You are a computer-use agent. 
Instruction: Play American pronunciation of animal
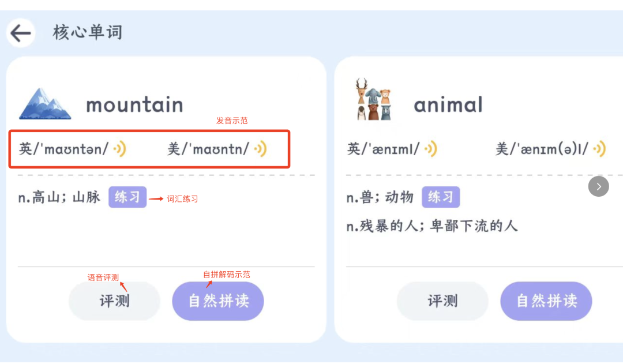coord(600,149)
